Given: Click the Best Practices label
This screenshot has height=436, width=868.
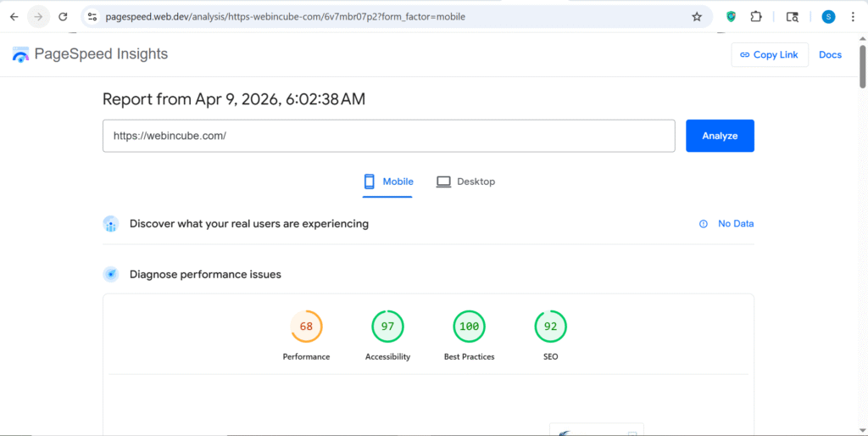Looking at the screenshot, I should [x=469, y=357].
